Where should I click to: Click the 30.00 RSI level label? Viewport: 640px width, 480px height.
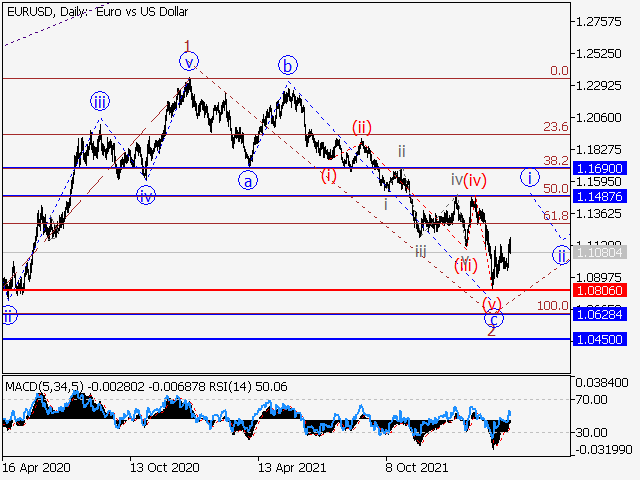click(x=593, y=432)
